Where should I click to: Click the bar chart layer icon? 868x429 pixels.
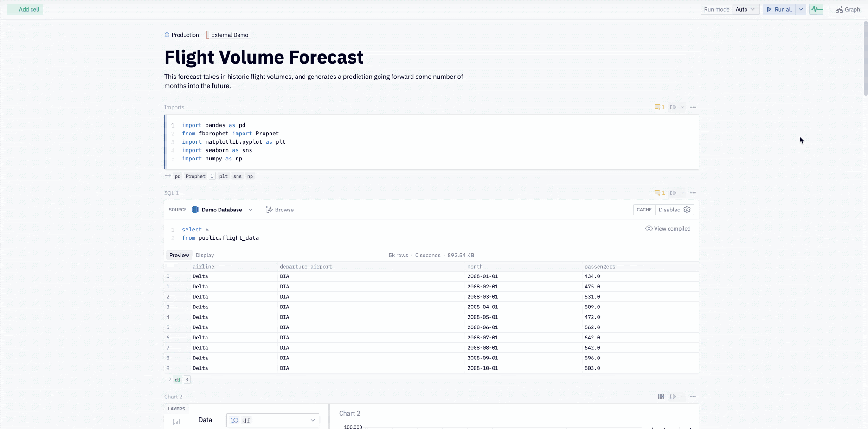[176, 422]
